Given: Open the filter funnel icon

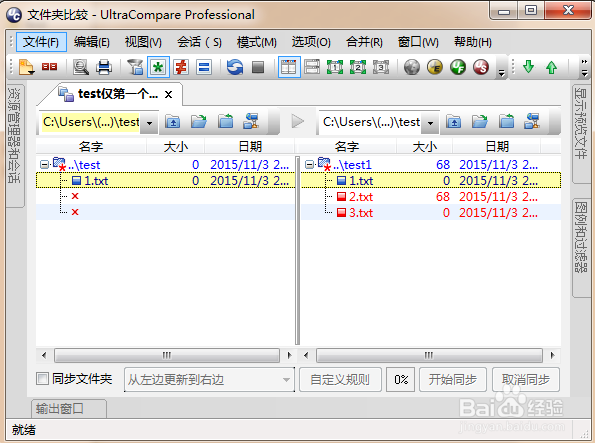Looking at the screenshot, I should point(135,67).
